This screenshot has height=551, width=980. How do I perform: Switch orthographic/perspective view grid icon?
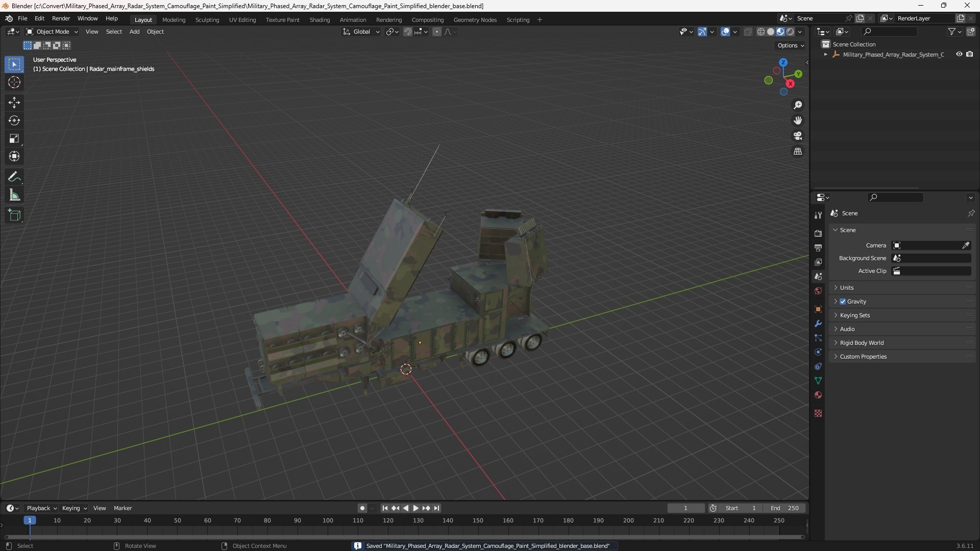click(x=798, y=152)
